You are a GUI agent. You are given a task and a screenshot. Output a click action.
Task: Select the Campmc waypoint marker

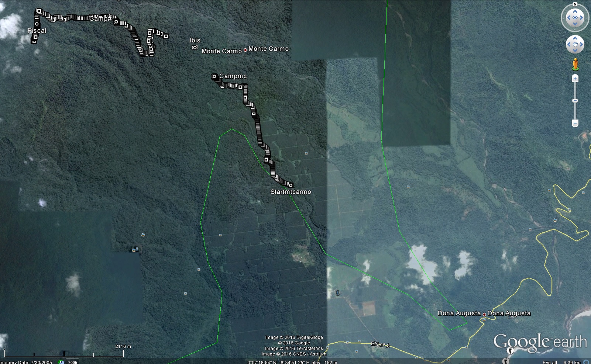click(x=214, y=76)
